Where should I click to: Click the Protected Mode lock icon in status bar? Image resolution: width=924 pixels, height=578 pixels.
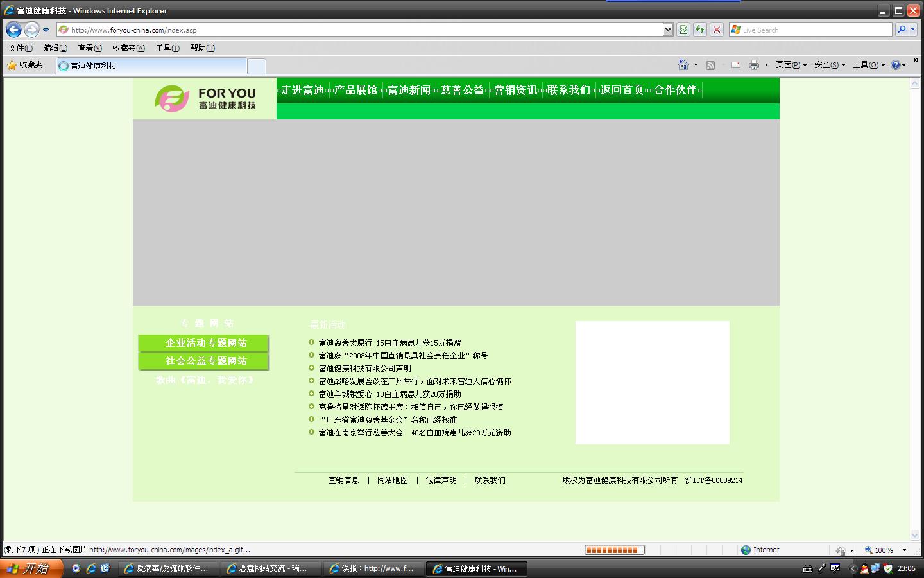(x=841, y=550)
